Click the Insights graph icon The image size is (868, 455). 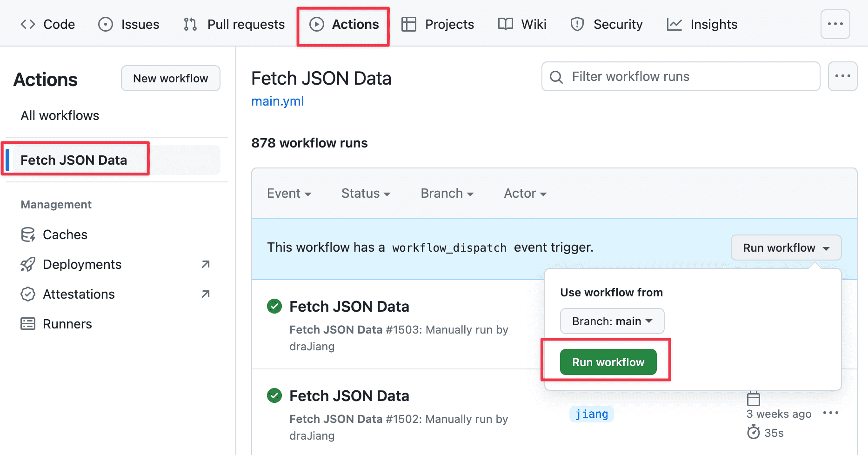tap(674, 24)
